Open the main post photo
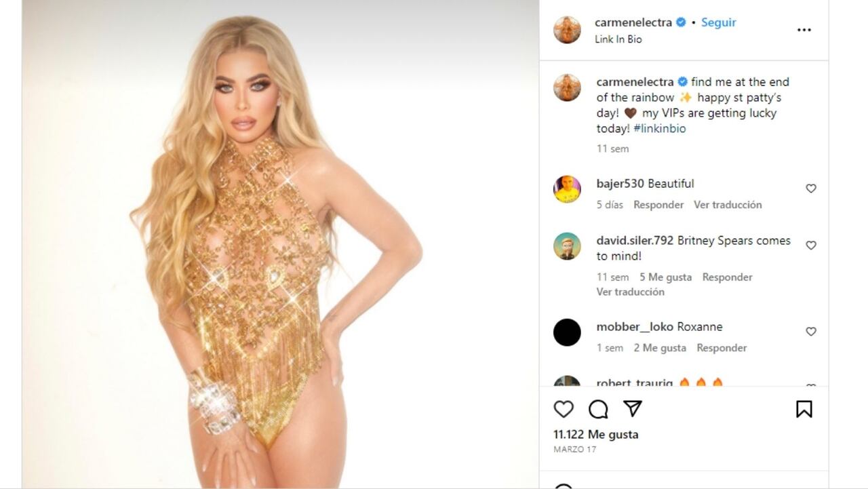The height and width of the screenshot is (489, 868). point(281,244)
